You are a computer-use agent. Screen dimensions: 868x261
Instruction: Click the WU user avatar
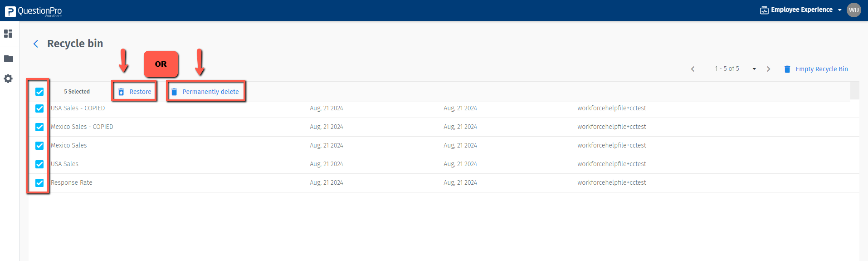pyautogui.click(x=853, y=10)
